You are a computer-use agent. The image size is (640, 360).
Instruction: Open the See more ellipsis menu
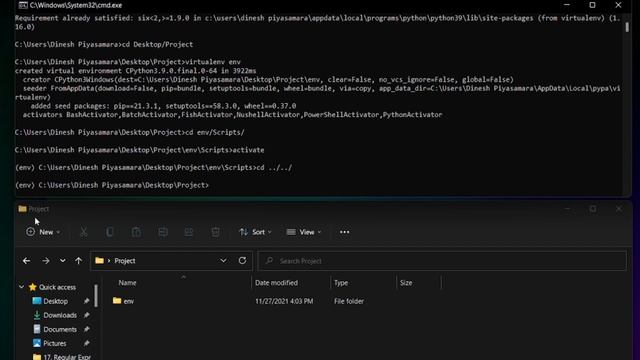click(344, 232)
